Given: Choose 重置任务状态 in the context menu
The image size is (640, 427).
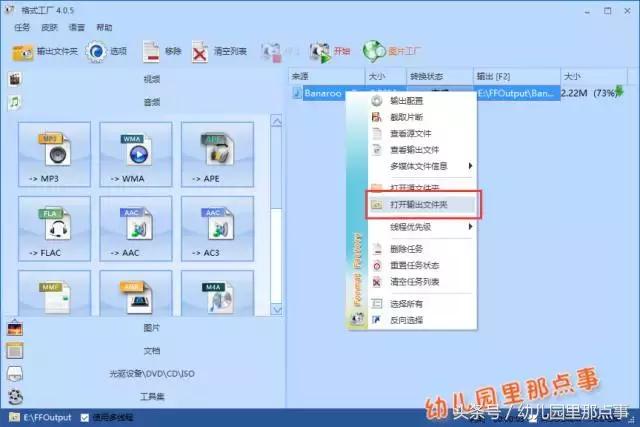Looking at the screenshot, I should 421,265.
